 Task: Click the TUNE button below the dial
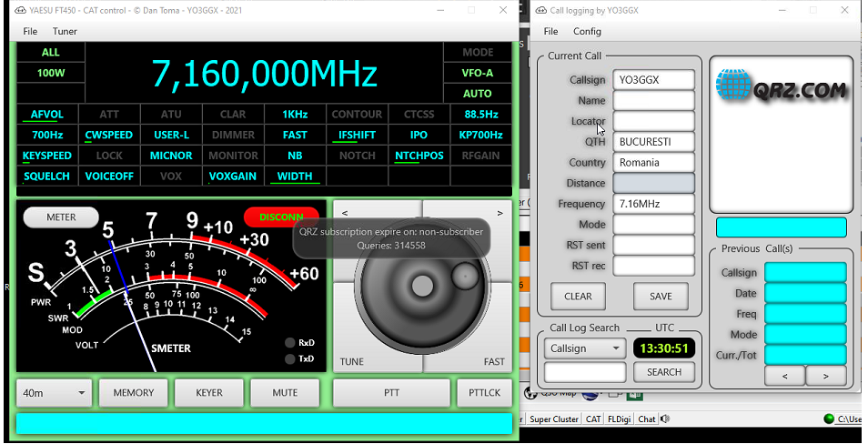click(352, 361)
